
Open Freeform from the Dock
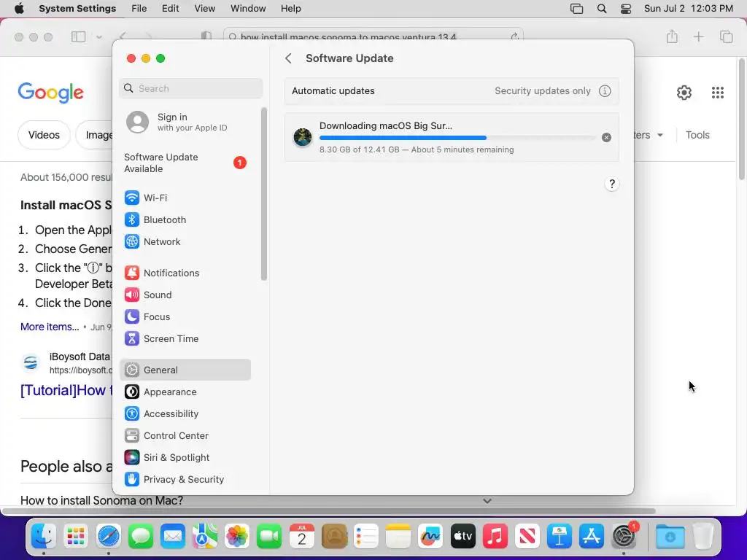[430, 537]
